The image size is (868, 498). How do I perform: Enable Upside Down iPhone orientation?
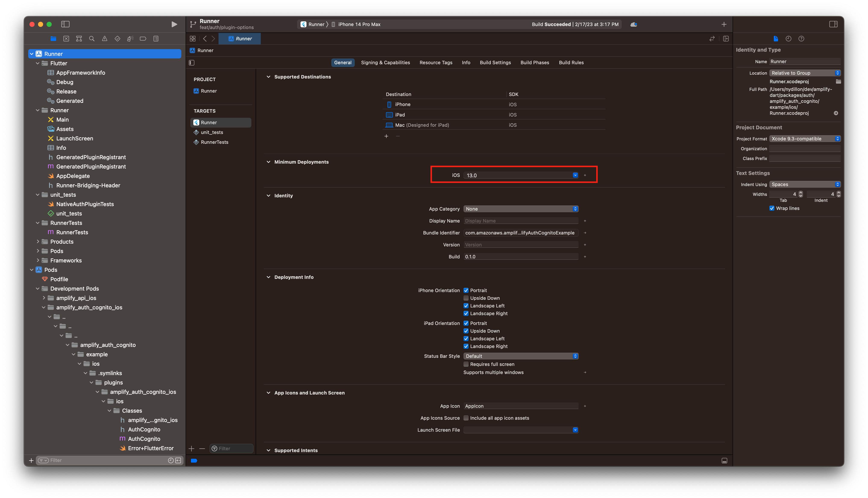(466, 298)
